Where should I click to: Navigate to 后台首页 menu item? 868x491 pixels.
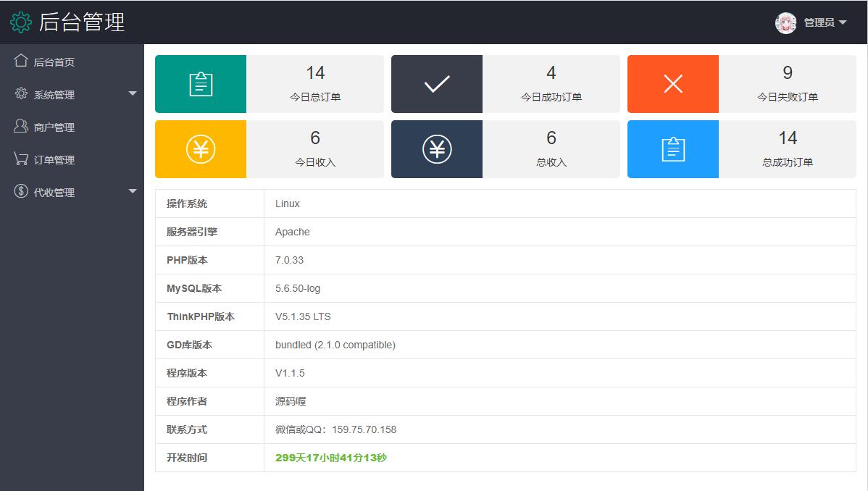[54, 62]
